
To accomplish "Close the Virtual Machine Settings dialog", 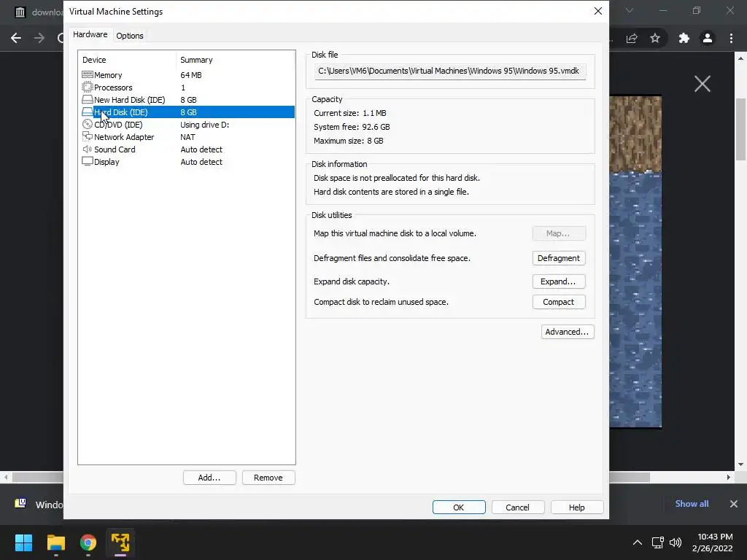I will point(598,11).
